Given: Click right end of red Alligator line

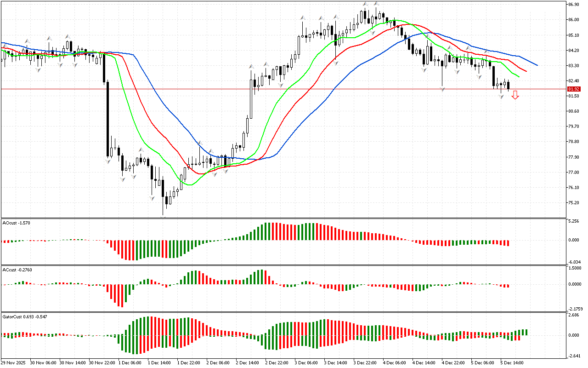Looking at the screenshot, I should click(x=526, y=71).
